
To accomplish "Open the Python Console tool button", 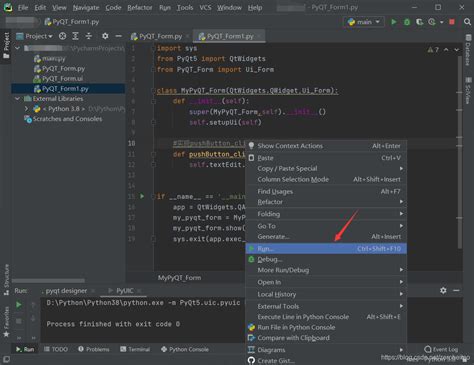I will click(x=185, y=349).
